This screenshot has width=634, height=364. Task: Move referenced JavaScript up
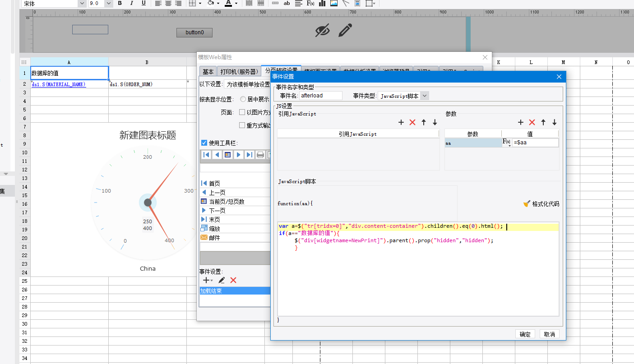tap(424, 122)
